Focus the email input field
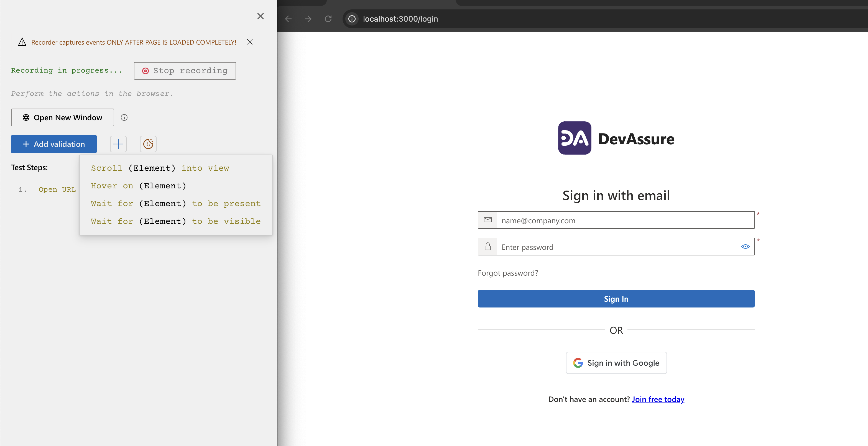Screen dimensions: 868x446 (616, 220)
